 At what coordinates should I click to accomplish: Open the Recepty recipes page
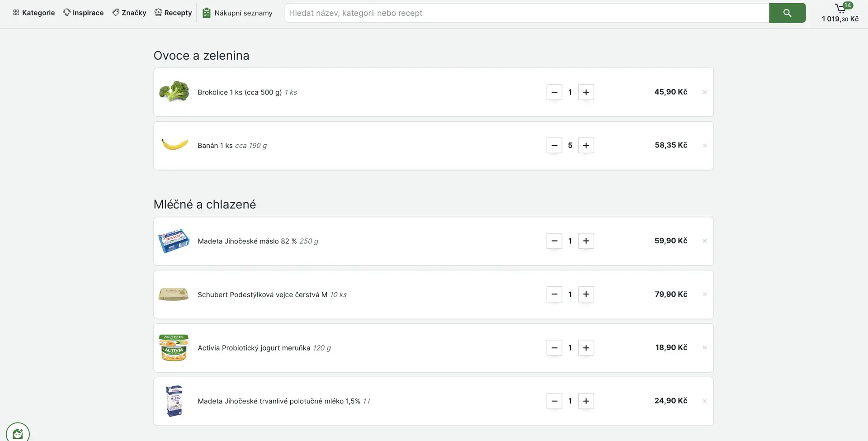coord(173,13)
